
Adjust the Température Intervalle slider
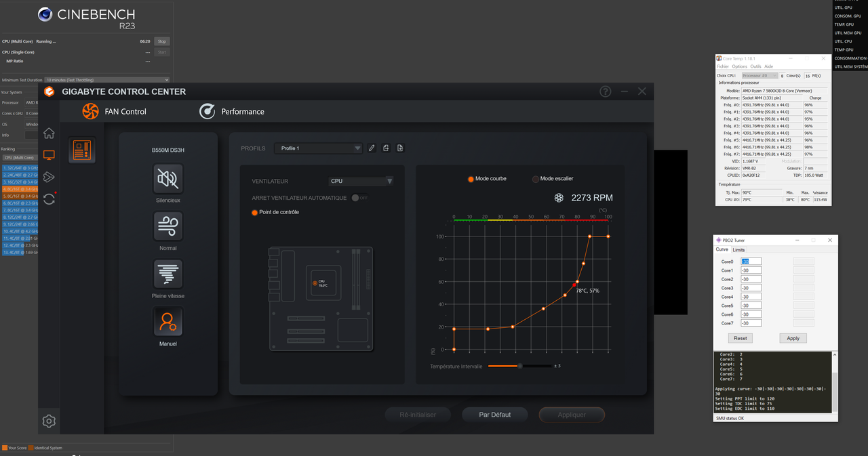pyautogui.click(x=519, y=366)
